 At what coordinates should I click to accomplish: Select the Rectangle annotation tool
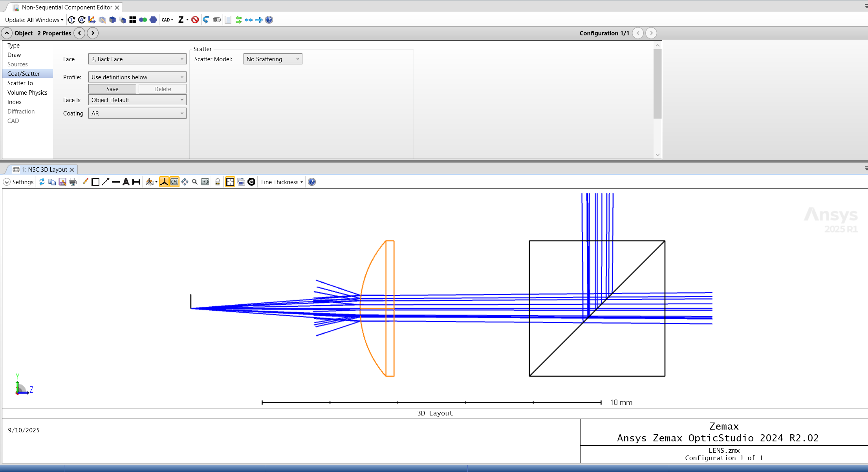pos(95,182)
